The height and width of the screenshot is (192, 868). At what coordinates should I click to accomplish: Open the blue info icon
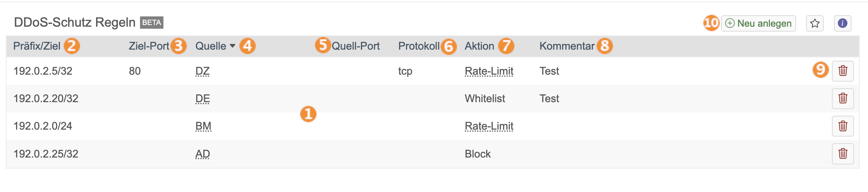[842, 23]
